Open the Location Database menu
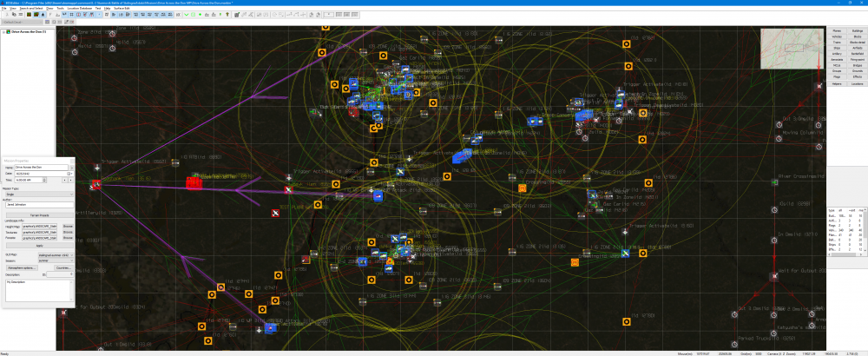The image size is (868, 356). (x=80, y=9)
